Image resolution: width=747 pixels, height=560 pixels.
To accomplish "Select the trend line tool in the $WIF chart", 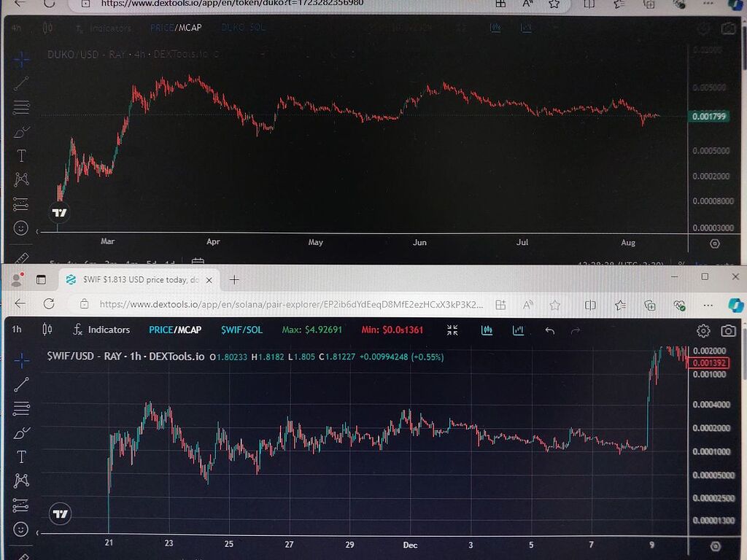I will [x=21, y=384].
